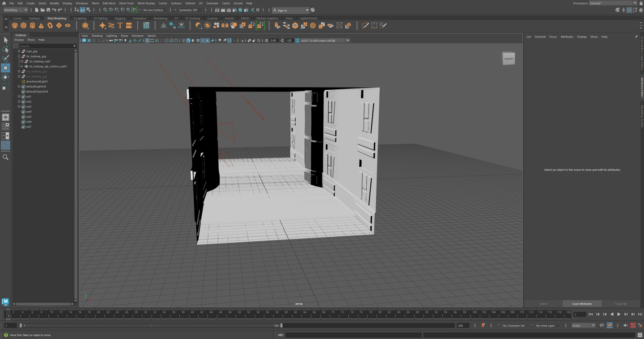Toggle the viewport grid display button
Screen dimensions: 644x339
[147, 41]
